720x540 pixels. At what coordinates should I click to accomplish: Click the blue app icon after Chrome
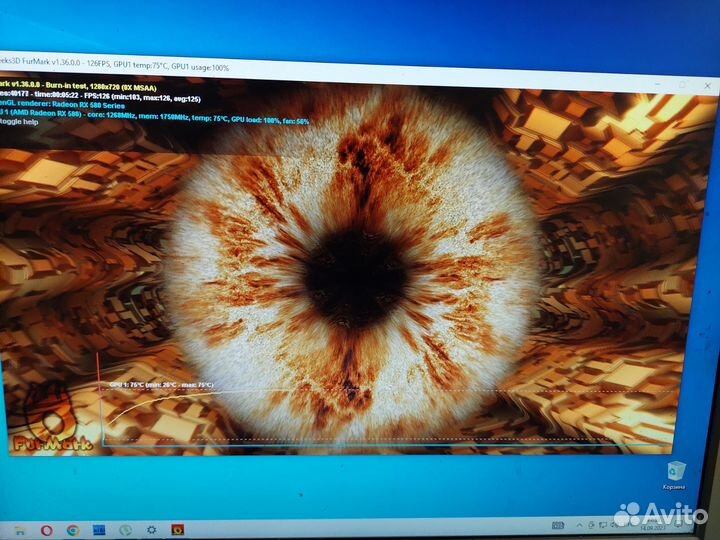point(100,529)
